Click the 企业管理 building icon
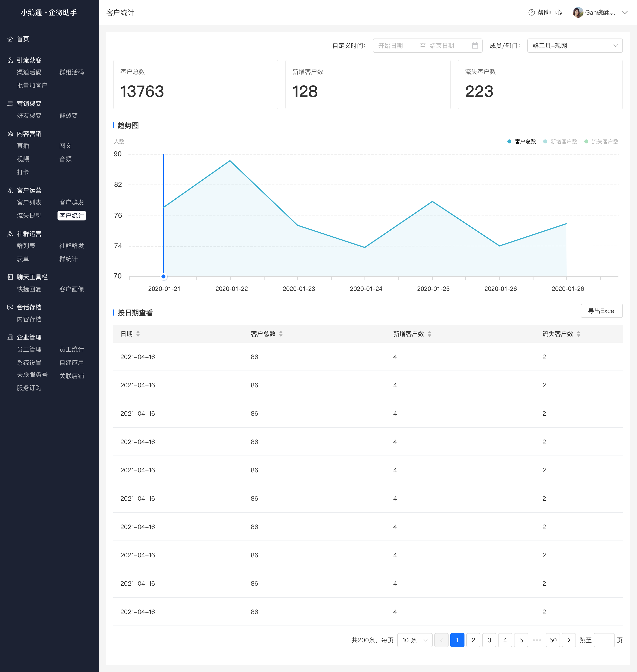The image size is (637, 672). (10, 337)
